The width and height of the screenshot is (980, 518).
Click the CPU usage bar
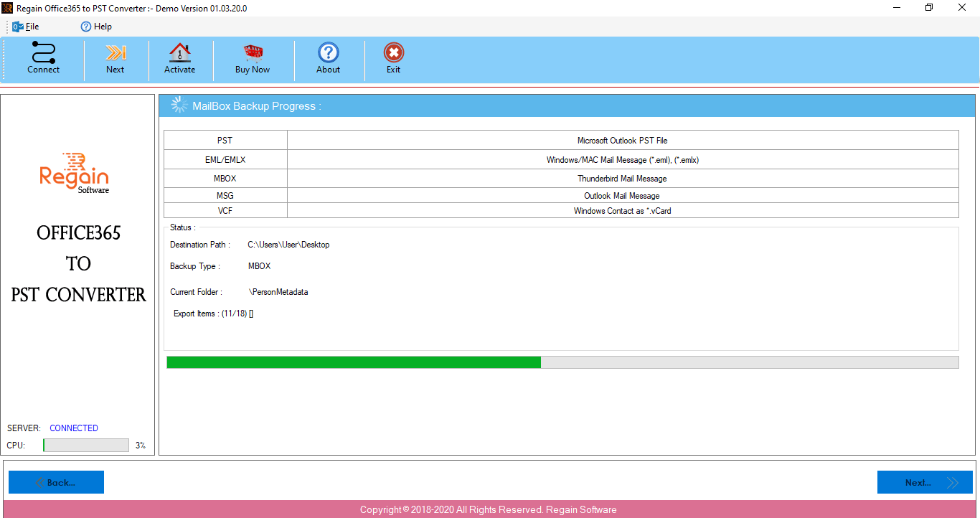tap(86, 446)
